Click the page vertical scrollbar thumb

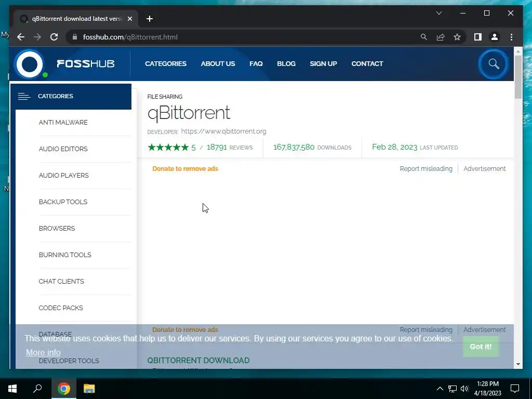tap(518, 77)
